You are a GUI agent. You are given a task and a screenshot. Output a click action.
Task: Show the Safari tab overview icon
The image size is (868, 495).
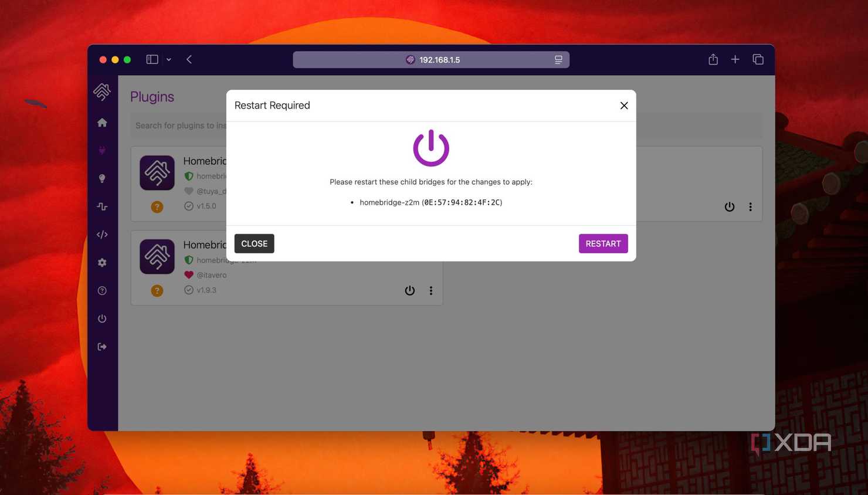(758, 59)
